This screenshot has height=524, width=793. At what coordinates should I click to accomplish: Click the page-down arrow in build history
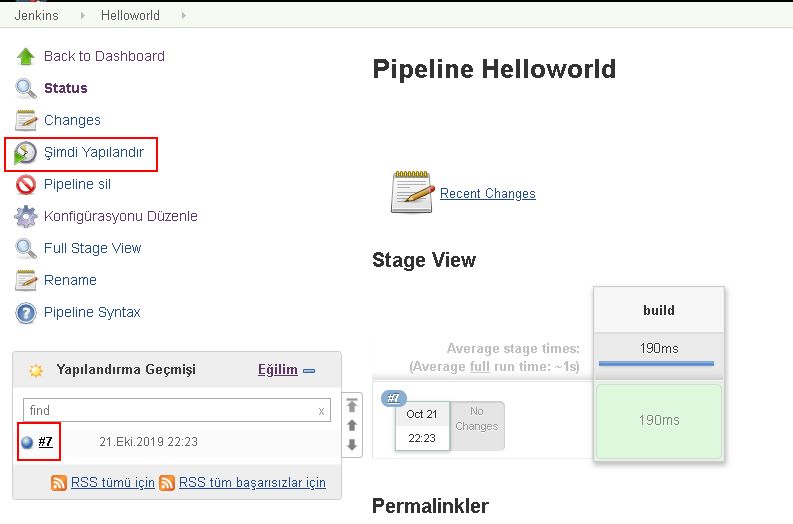pyautogui.click(x=352, y=445)
